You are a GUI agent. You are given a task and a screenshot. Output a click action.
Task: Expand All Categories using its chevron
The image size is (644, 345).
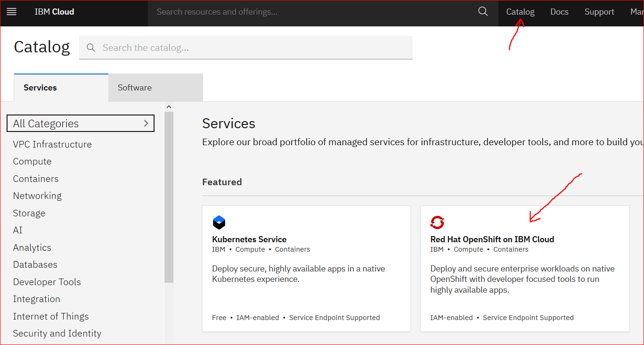[x=147, y=123]
